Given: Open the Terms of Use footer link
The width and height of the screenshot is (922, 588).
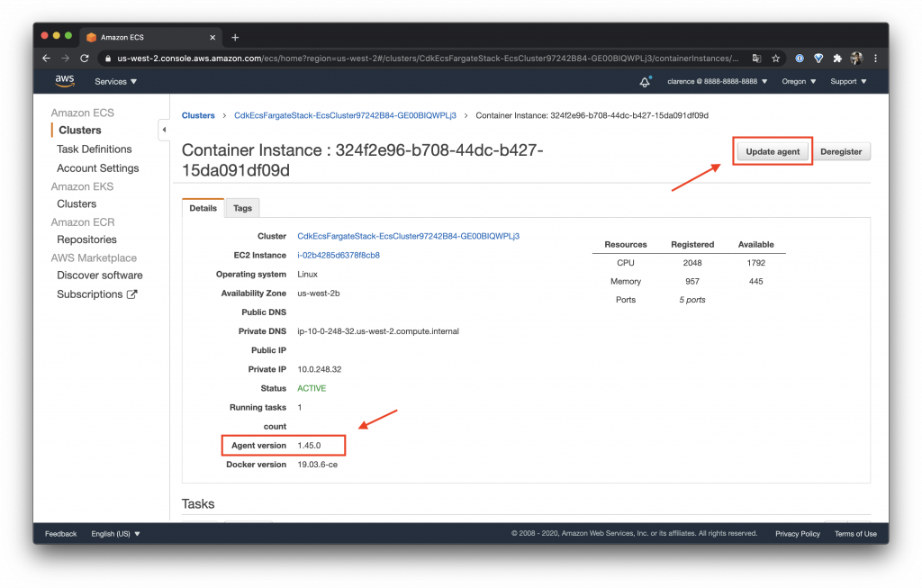Looking at the screenshot, I should [855, 534].
